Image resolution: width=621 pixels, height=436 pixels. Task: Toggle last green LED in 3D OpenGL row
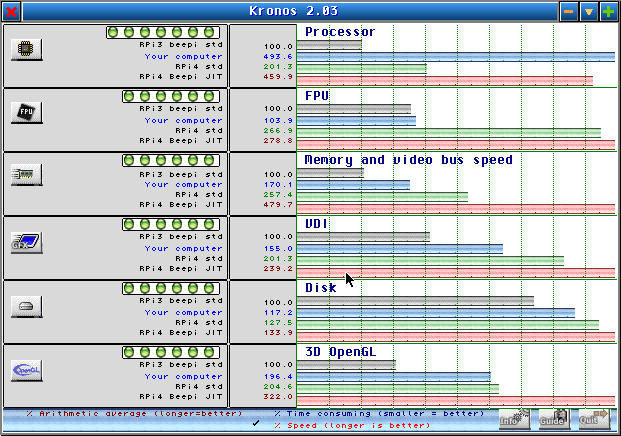coord(209,352)
